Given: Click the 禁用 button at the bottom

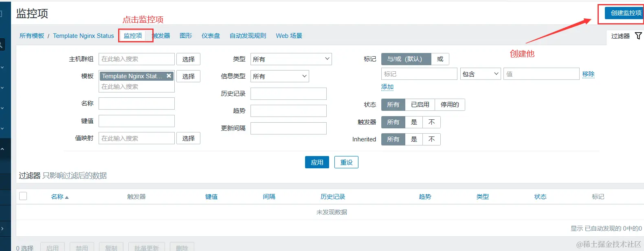Looking at the screenshot, I should point(82,247).
